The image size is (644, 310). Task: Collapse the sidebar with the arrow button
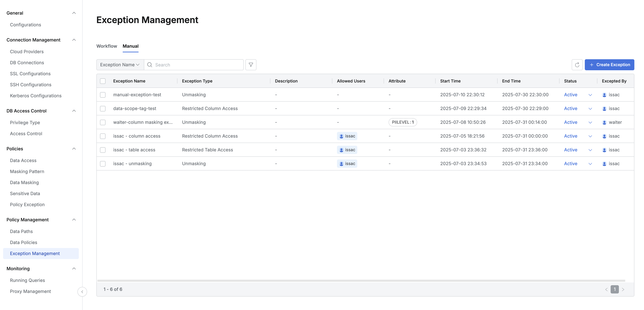tap(82, 292)
